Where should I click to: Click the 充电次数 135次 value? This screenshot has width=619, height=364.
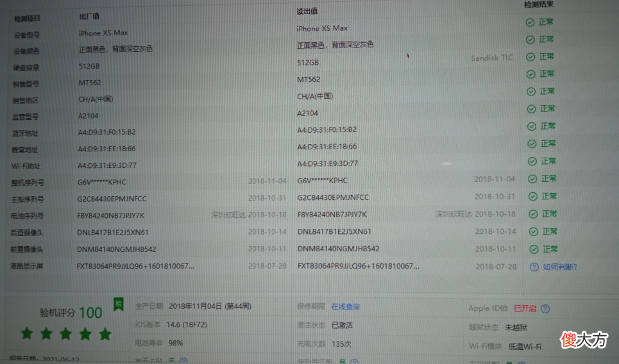(x=341, y=344)
